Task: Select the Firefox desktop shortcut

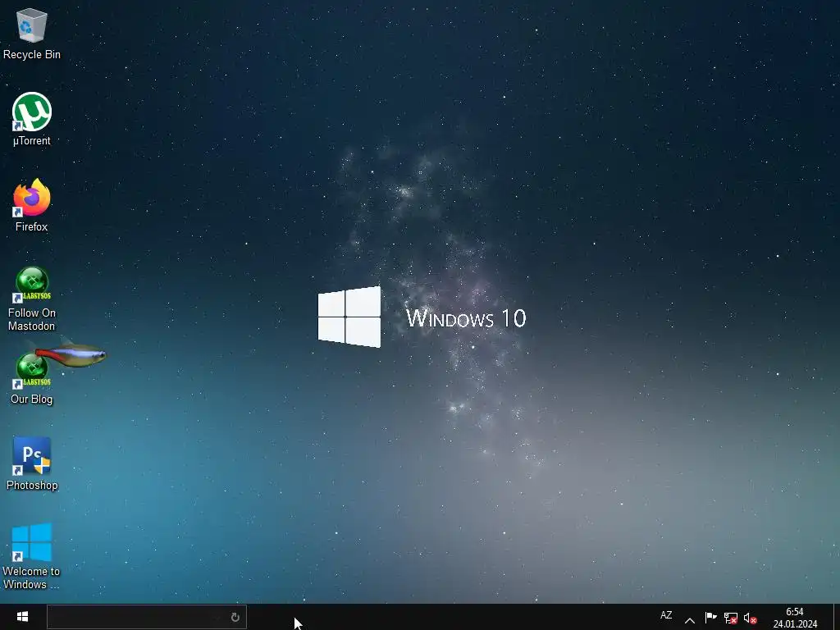Action: tap(32, 206)
